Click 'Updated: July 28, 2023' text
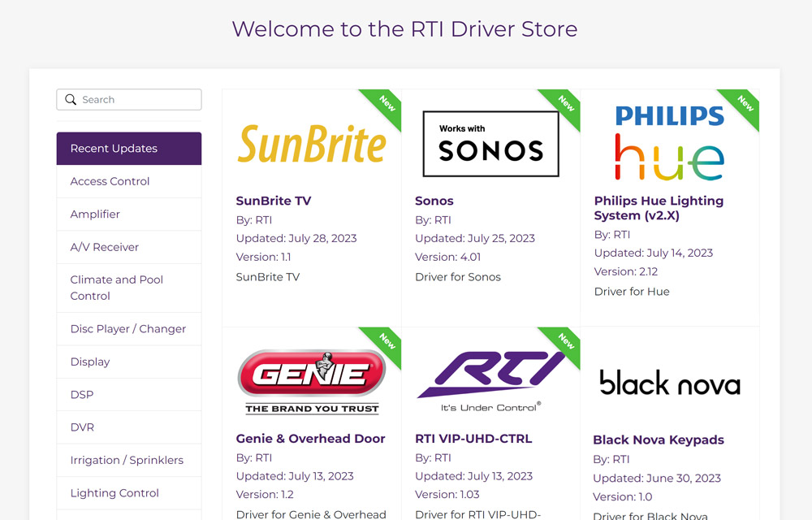Screen dimensions: 812x520 point(296,238)
